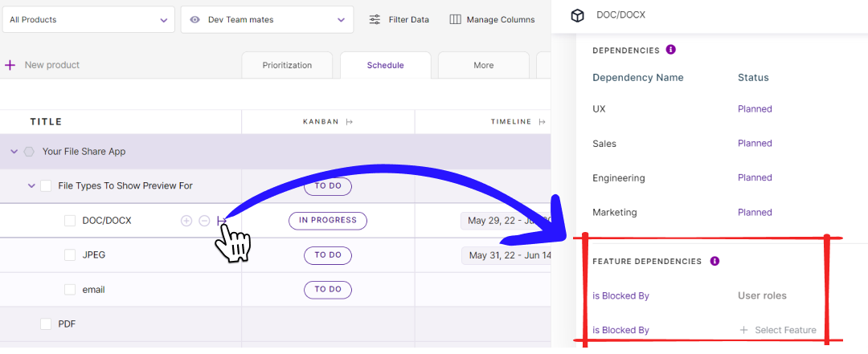Screen dimensions: 868x354
Task: Open the Dev Team mates view dropdown
Action: pyautogui.click(x=267, y=19)
